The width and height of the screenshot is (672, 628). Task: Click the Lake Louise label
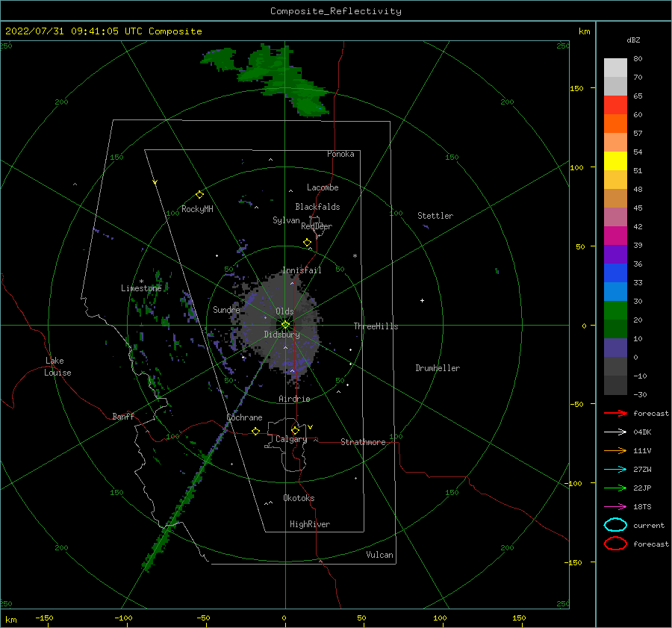point(57,367)
